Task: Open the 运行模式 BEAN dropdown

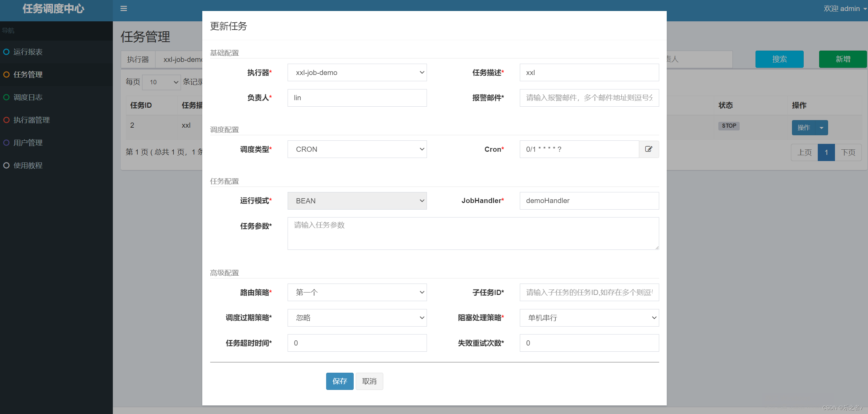Action: coord(357,201)
